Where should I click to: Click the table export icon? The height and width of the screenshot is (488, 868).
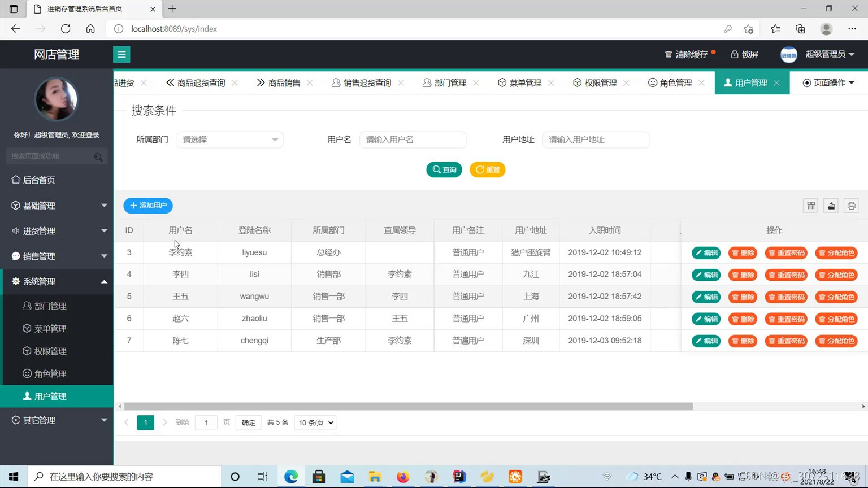click(x=831, y=206)
